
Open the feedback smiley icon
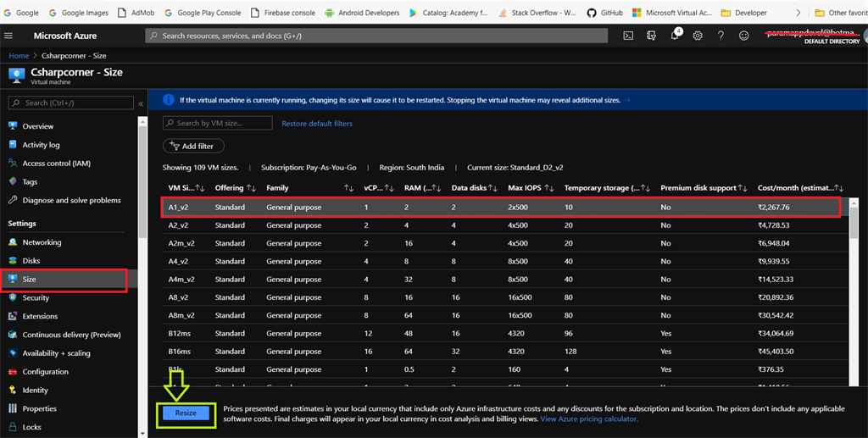pyautogui.click(x=743, y=36)
